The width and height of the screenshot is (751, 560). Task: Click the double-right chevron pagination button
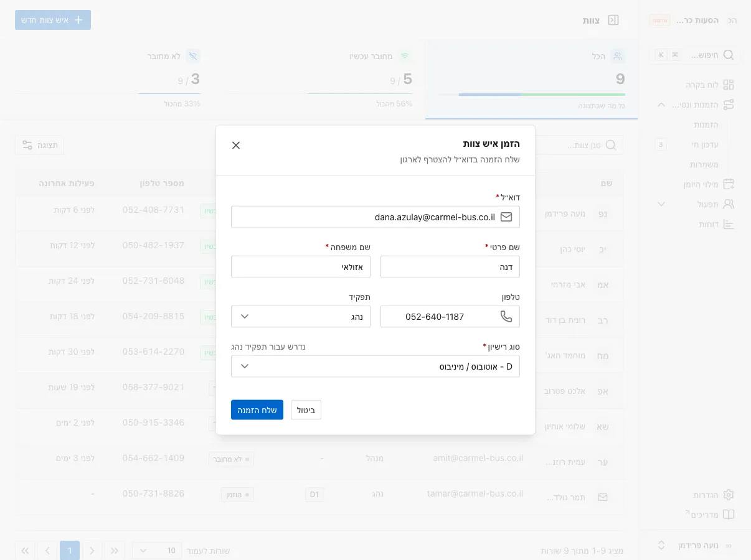click(115, 551)
